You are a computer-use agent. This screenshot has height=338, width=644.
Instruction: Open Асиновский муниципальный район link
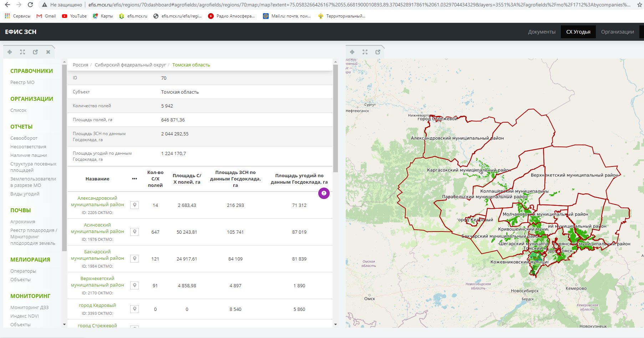click(97, 228)
